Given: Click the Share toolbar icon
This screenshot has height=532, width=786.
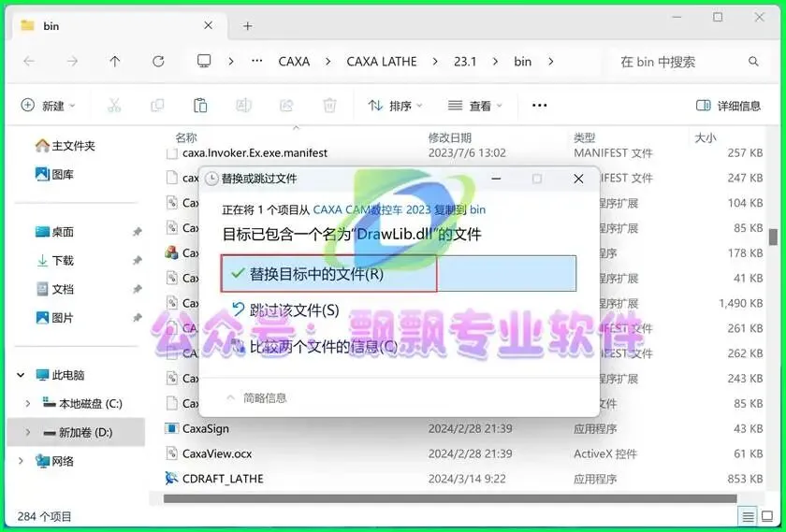Looking at the screenshot, I should tap(286, 106).
